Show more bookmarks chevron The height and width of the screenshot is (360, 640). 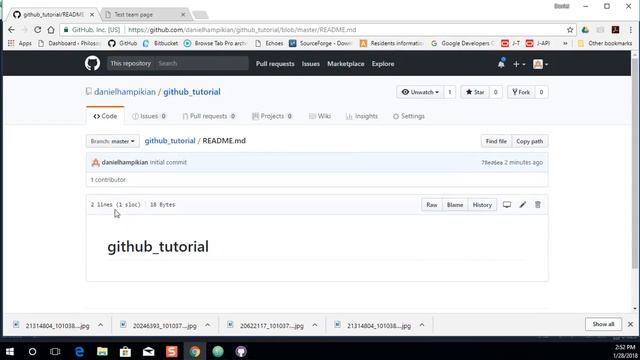565,43
